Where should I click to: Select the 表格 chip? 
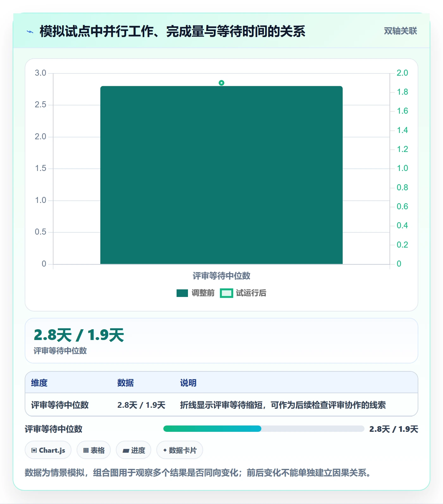click(94, 450)
